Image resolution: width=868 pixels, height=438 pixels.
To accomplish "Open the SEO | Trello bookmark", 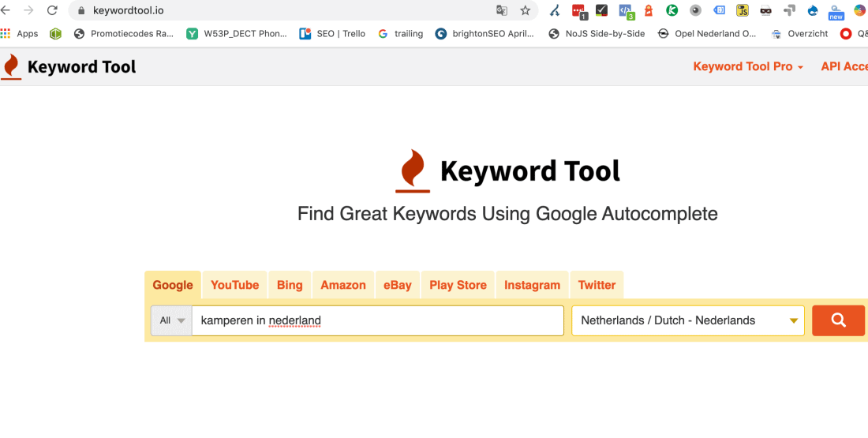I will (x=332, y=34).
